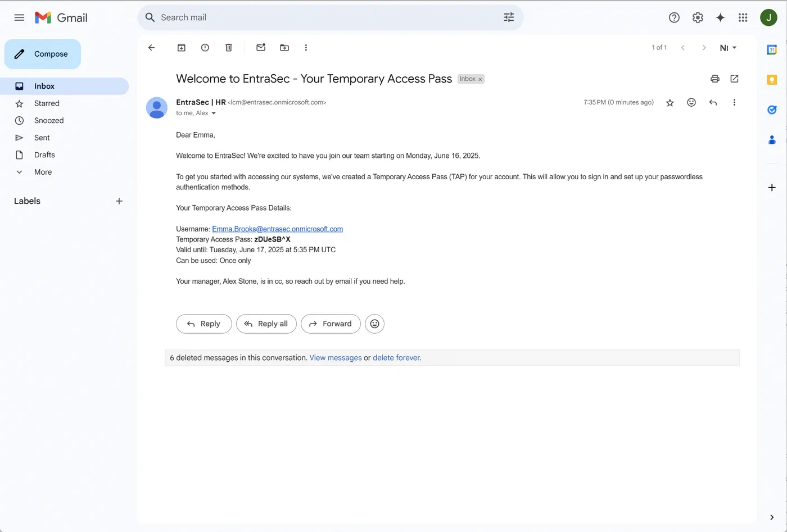Open the Google apps grid
Image resolution: width=787 pixels, height=532 pixels.
pyautogui.click(x=743, y=17)
